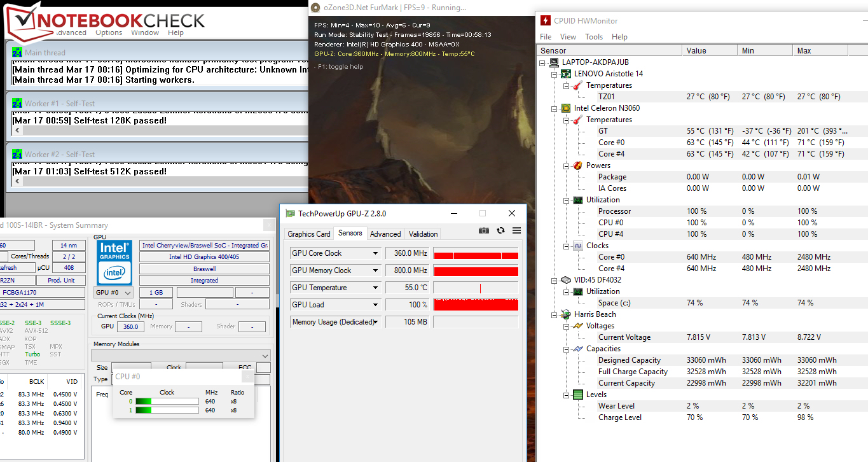Collapse the Levels tree node

coord(565,395)
